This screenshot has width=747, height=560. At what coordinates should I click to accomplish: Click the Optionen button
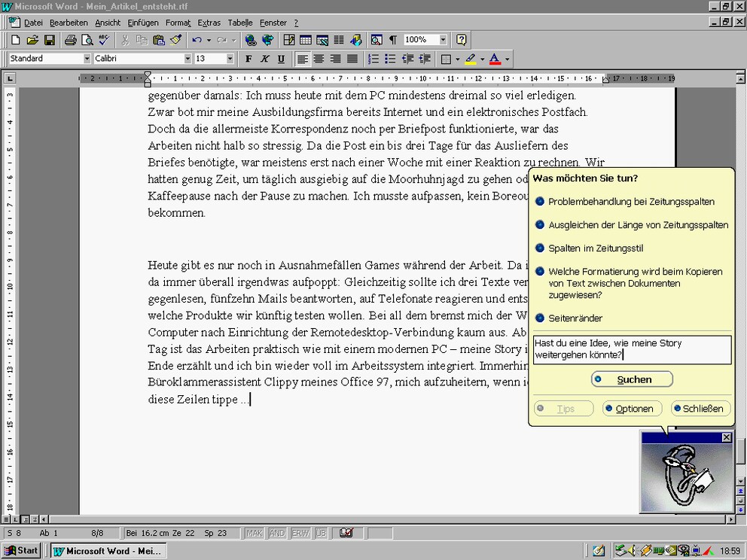point(633,409)
